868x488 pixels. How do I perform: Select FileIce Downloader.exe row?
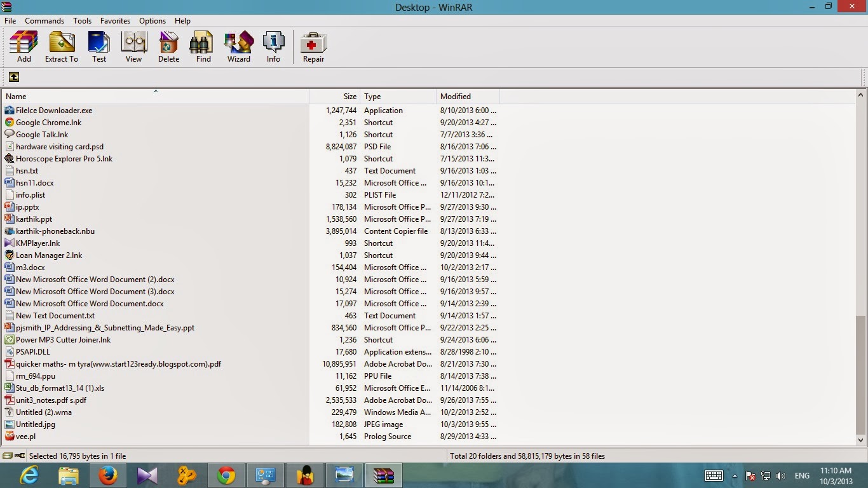click(x=251, y=111)
